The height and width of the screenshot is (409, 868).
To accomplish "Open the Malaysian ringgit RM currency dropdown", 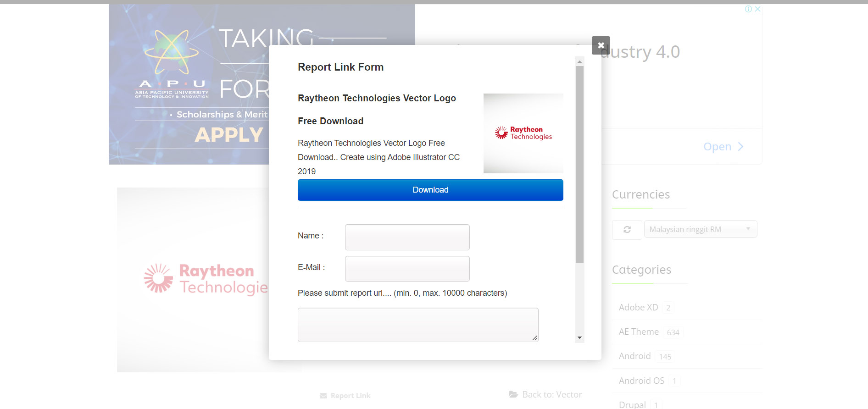I will pyautogui.click(x=700, y=229).
